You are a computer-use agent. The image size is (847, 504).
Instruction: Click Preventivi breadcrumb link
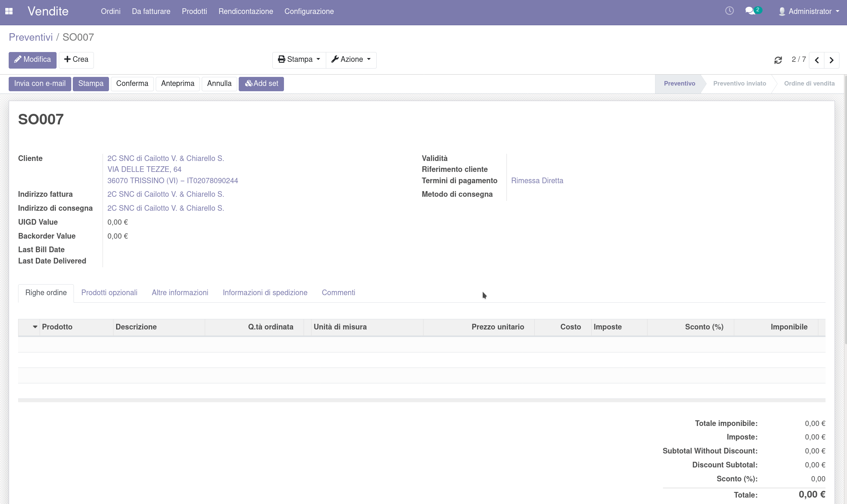(31, 37)
